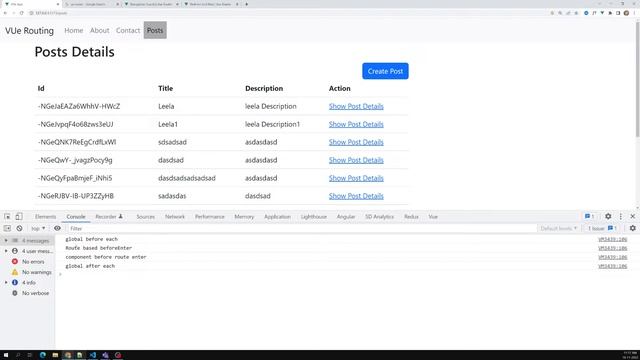Switch to the Application tab in DevTools
Image resolution: width=640 pixels, height=360 pixels.
tap(277, 216)
